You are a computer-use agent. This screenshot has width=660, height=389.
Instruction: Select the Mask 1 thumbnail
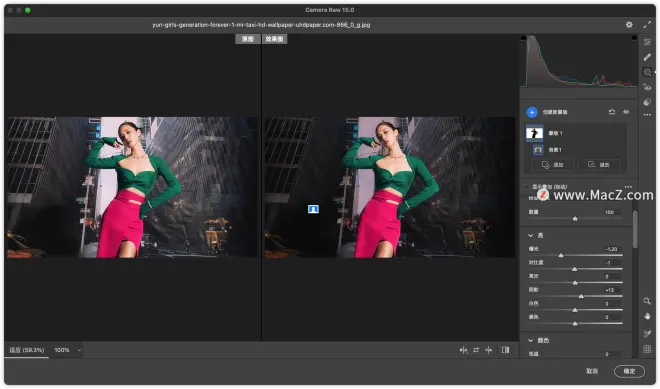535,133
